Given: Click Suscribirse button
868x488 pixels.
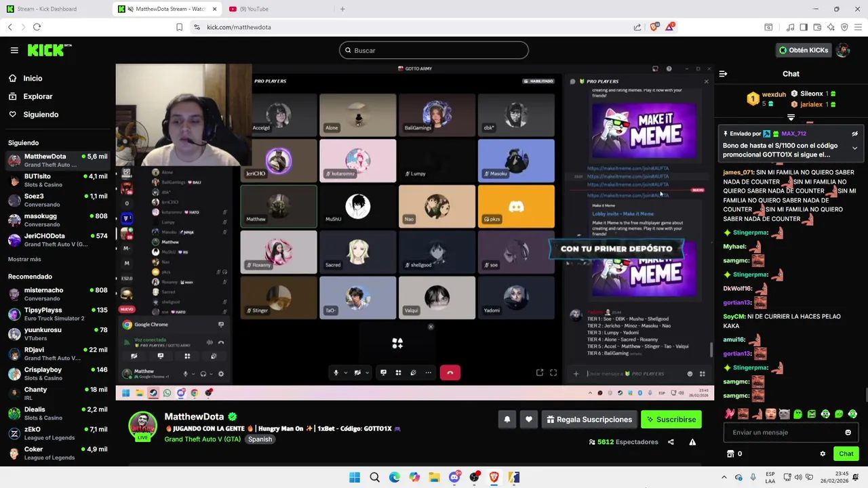Looking at the screenshot, I should point(671,420).
